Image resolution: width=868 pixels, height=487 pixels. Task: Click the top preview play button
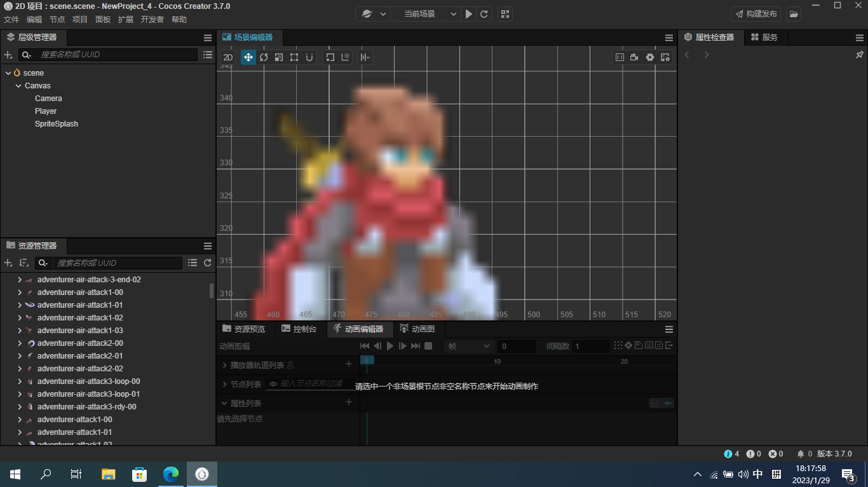(469, 14)
